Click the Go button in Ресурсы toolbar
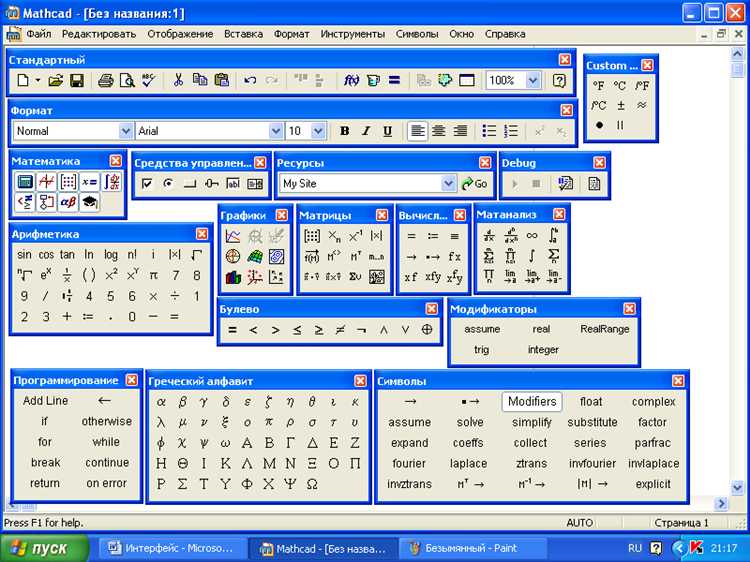The width and height of the screenshot is (750, 562). 474,184
